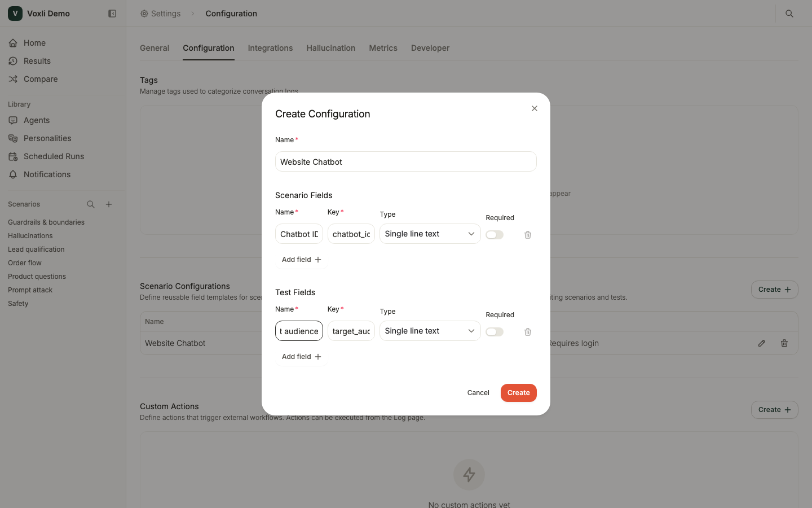This screenshot has height=508, width=812.
Task: Select Guardrails & boundaries scenario
Action: (x=46, y=222)
